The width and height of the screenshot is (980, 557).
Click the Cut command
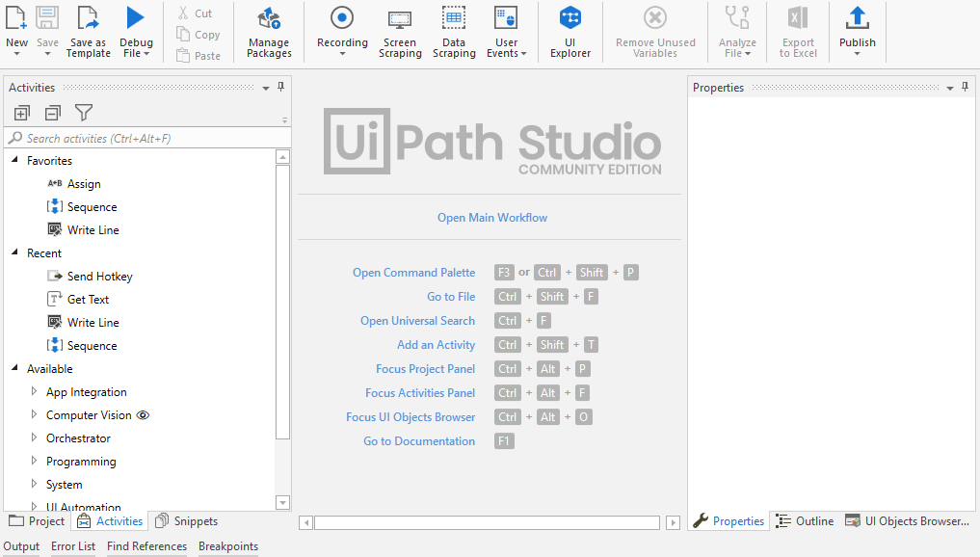pyautogui.click(x=195, y=13)
